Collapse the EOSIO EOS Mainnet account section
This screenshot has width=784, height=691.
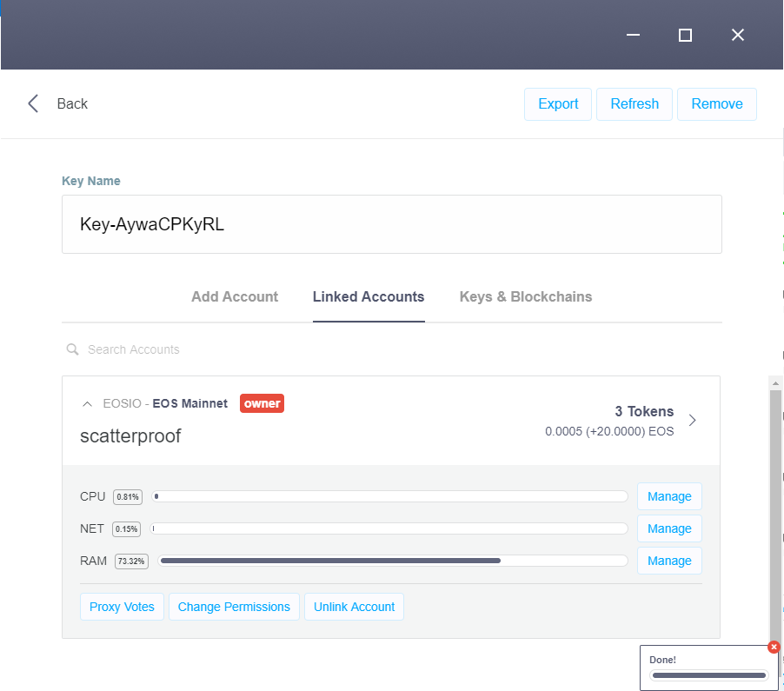87,403
